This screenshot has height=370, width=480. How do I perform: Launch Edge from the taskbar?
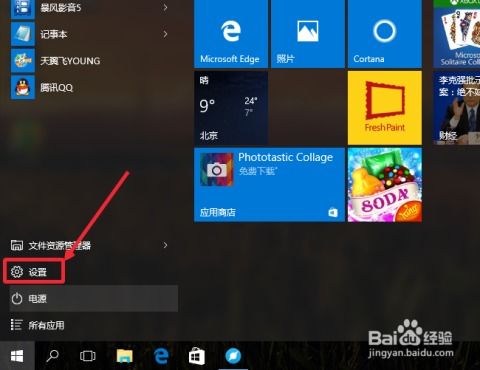[161, 356]
